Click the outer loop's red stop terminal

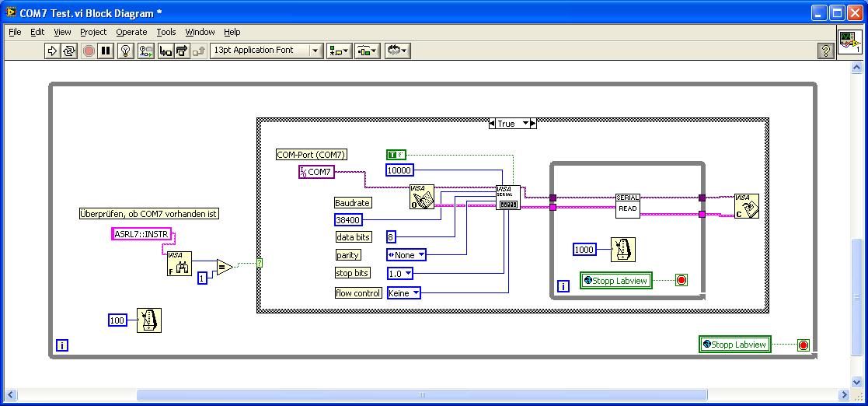pos(804,345)
